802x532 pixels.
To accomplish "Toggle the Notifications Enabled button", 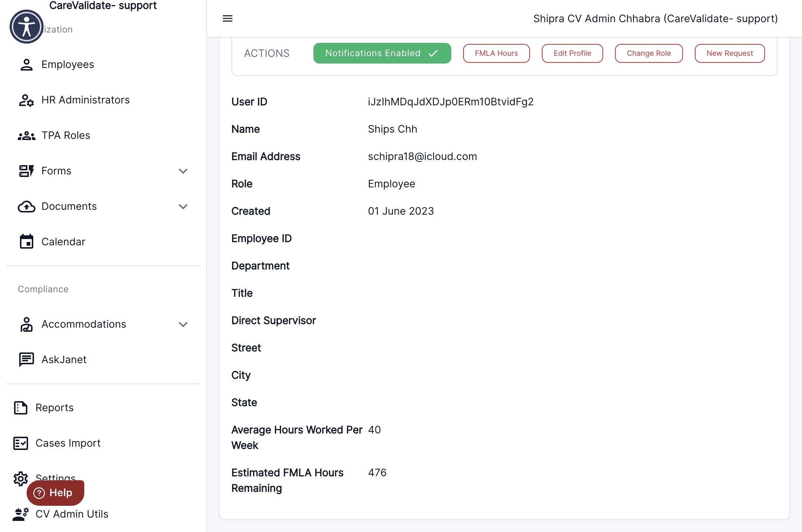I will tap(382, 53).
